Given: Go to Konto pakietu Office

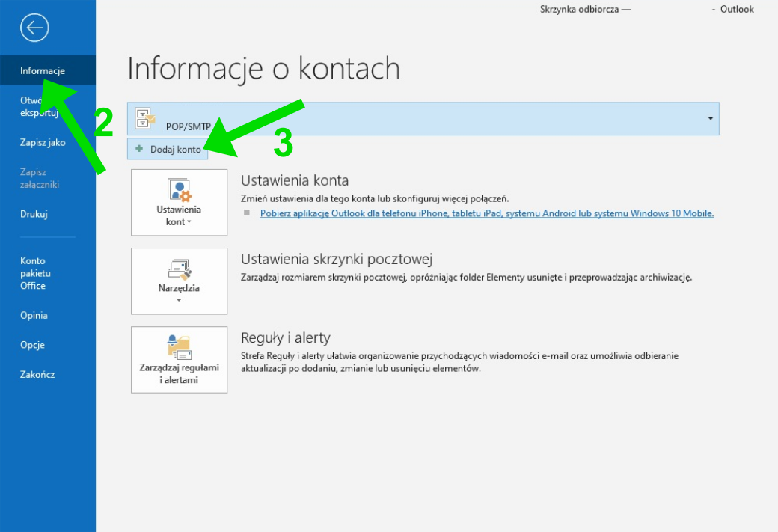Looking at the screenshot, I should pos(34,273).
